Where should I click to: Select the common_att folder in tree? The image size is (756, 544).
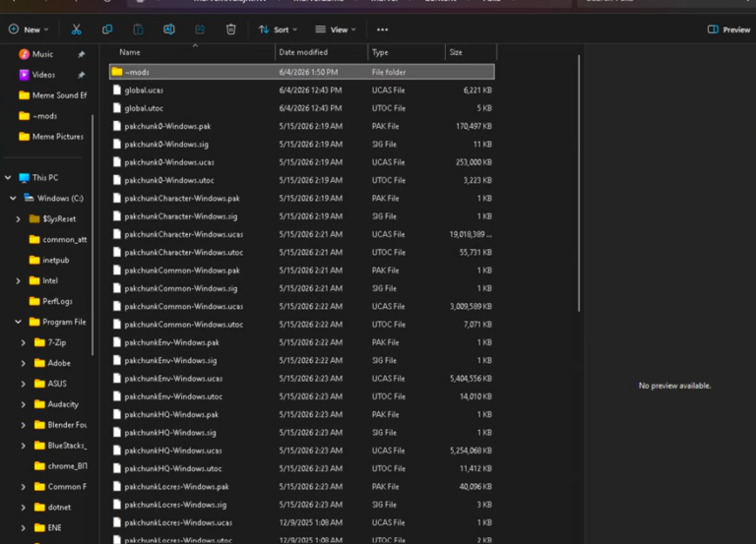click(x=58, y=239)
